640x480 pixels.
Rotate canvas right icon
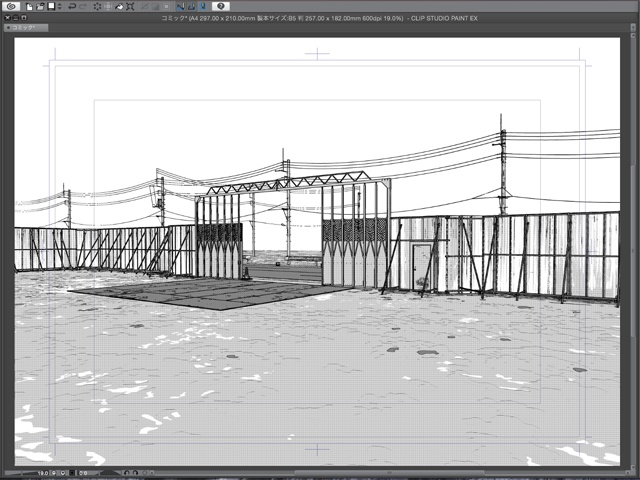point(136,473)
